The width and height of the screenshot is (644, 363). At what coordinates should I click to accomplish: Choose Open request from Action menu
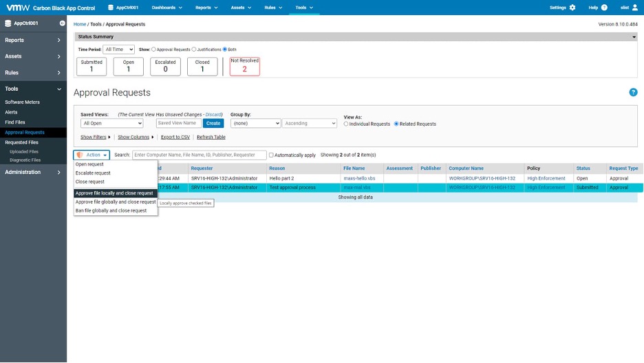click(116, 164)
